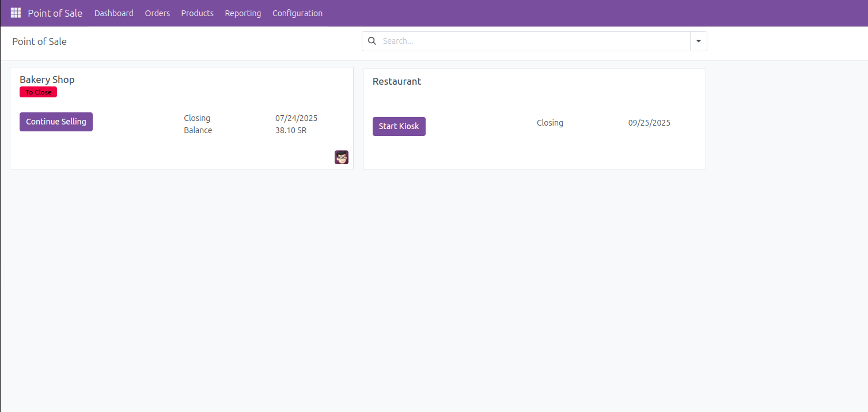The image size is (868, 412).
Task: Click the magnifier search icon
Action: tap(372, 41)
